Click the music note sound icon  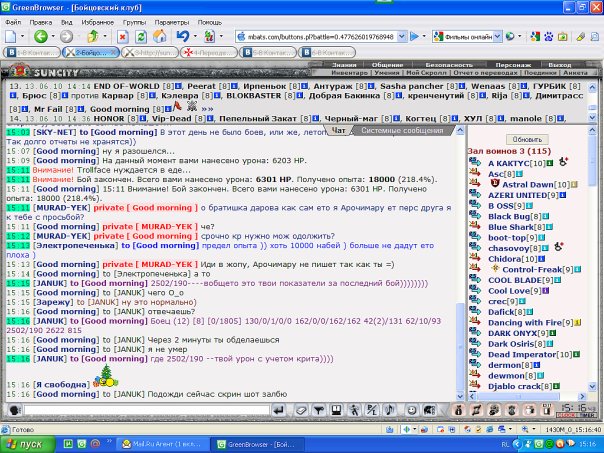389,410
